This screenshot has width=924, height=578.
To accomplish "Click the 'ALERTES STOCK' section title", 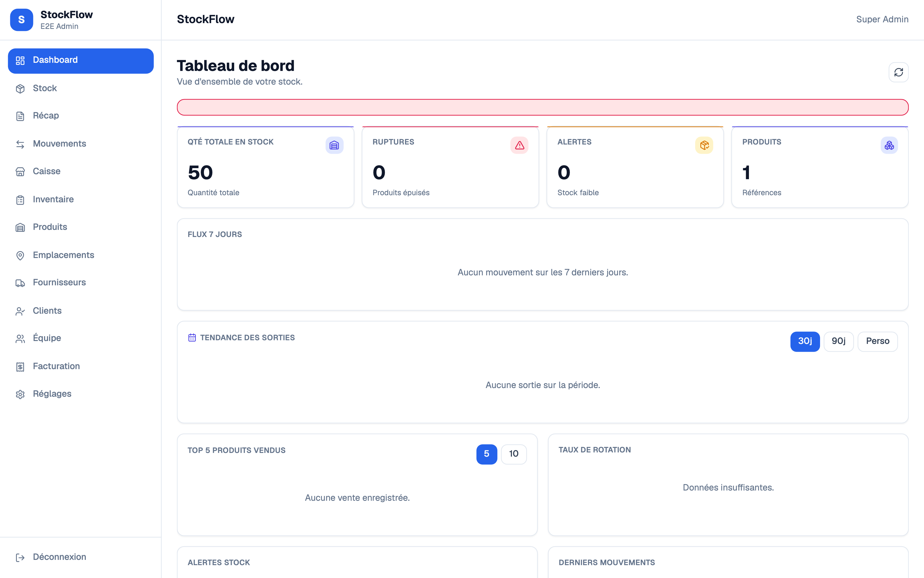I will tap(218, 563).
